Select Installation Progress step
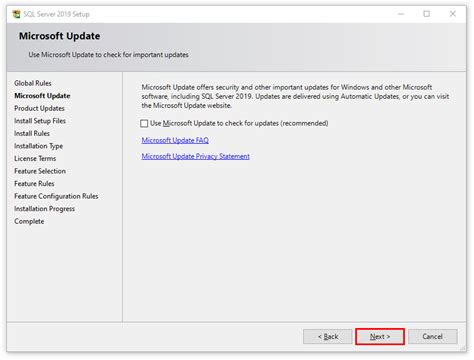This screenshot has height=360, width=474. pyautogui.click(x=44, y=209)
